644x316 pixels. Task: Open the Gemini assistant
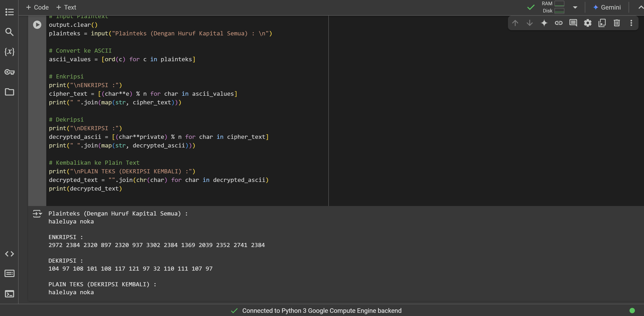point(607,7)
